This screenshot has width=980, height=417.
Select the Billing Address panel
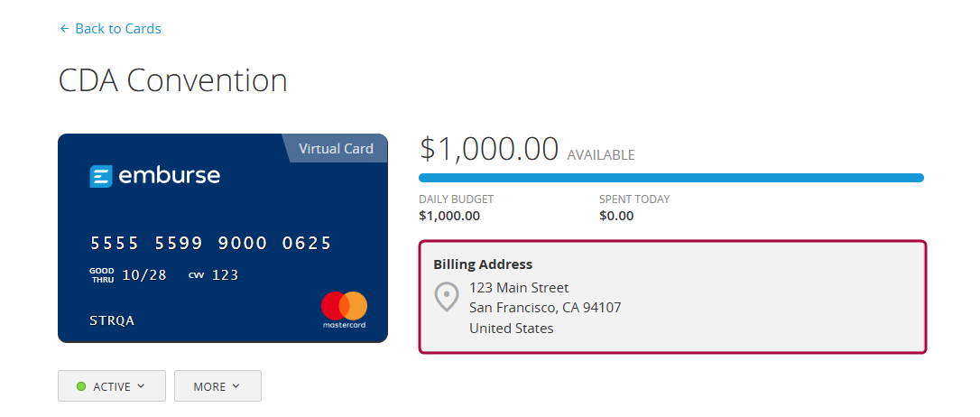pos(672,297)
